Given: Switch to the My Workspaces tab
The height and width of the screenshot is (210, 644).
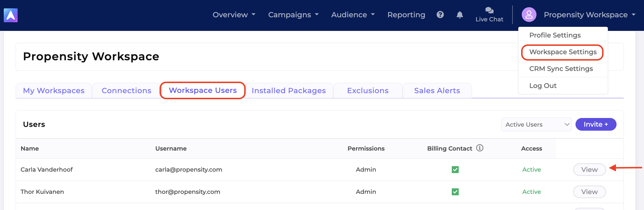Looking at the screenshot, I should pyautogui.click(x=54, y=91).
